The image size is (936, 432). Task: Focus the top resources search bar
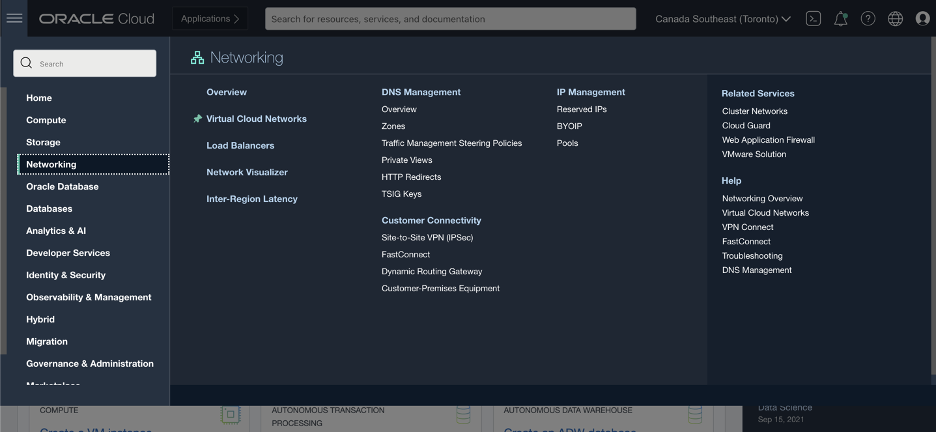click(451, 18)
